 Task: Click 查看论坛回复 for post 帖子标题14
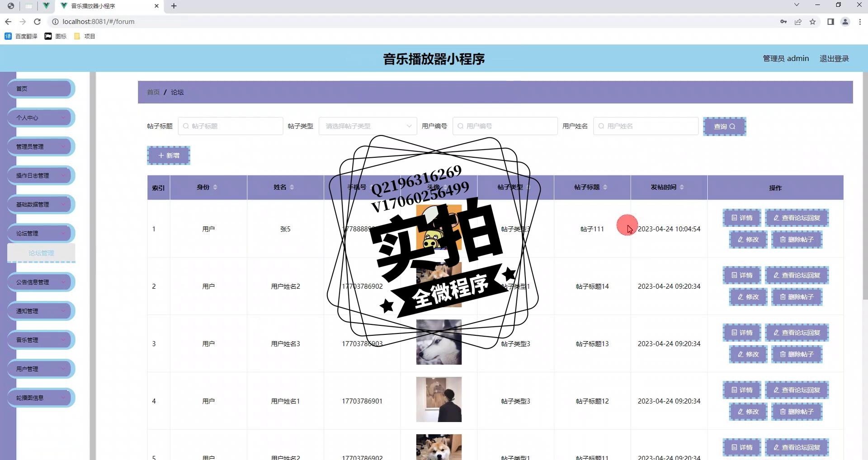coord(797,275)
